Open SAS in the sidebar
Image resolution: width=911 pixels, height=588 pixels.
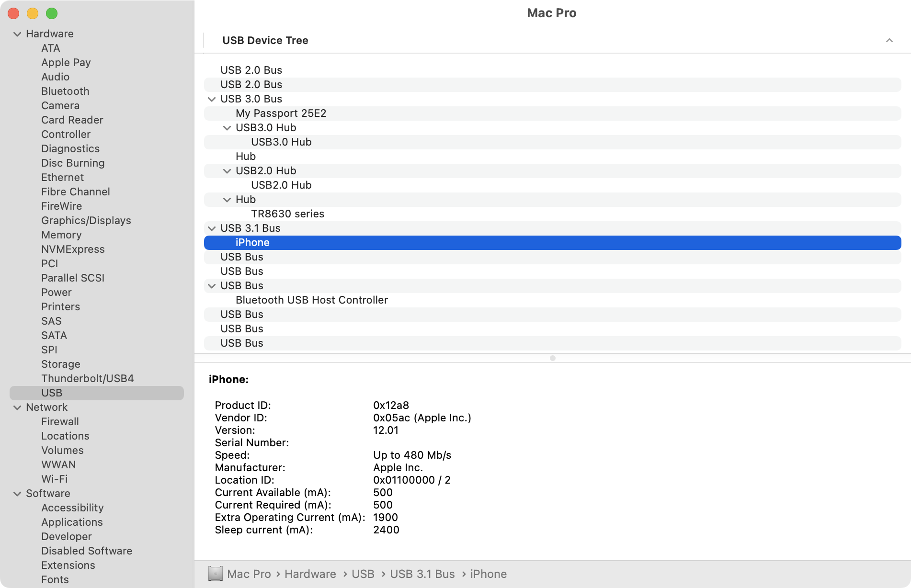pos(52,321)
